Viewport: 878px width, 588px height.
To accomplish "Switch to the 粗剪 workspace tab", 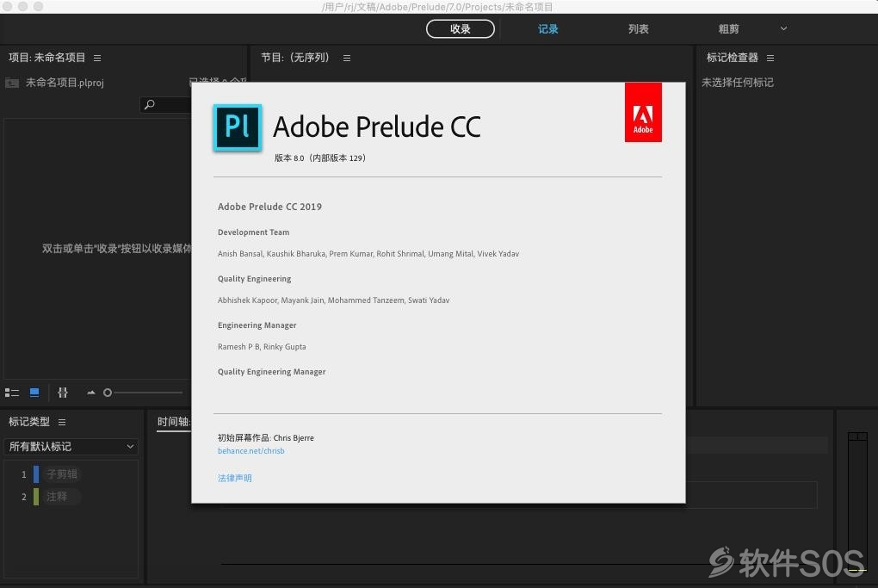I will click(728, 29).
